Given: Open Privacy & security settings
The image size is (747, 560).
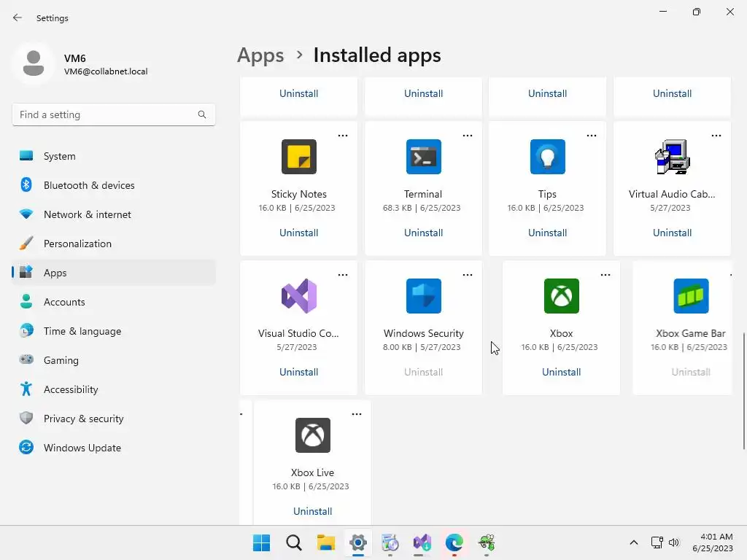Looking at the screenshot, I should 113,419.
